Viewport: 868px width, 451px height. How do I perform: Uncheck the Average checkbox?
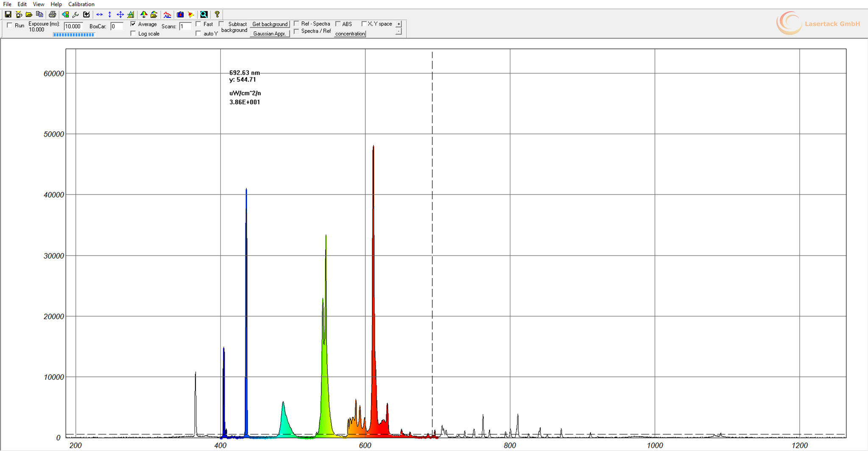(133, 24)
